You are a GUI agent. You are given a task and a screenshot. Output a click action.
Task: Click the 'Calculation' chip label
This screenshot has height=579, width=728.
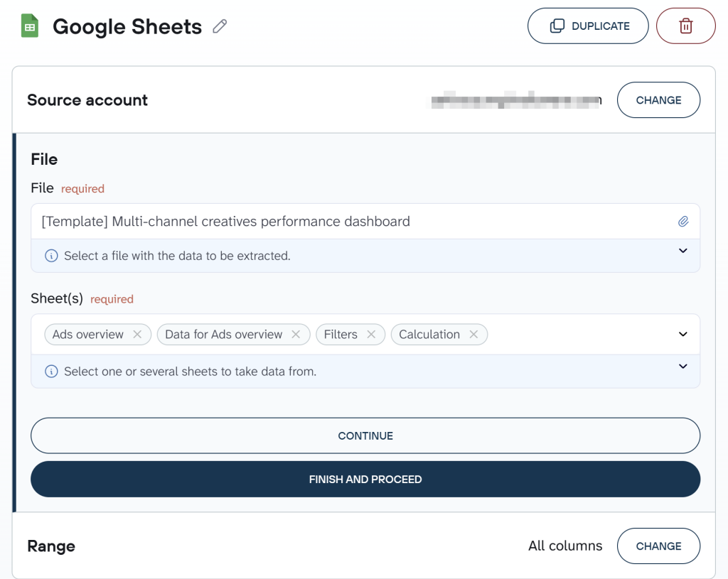click(x=429, y=334)
